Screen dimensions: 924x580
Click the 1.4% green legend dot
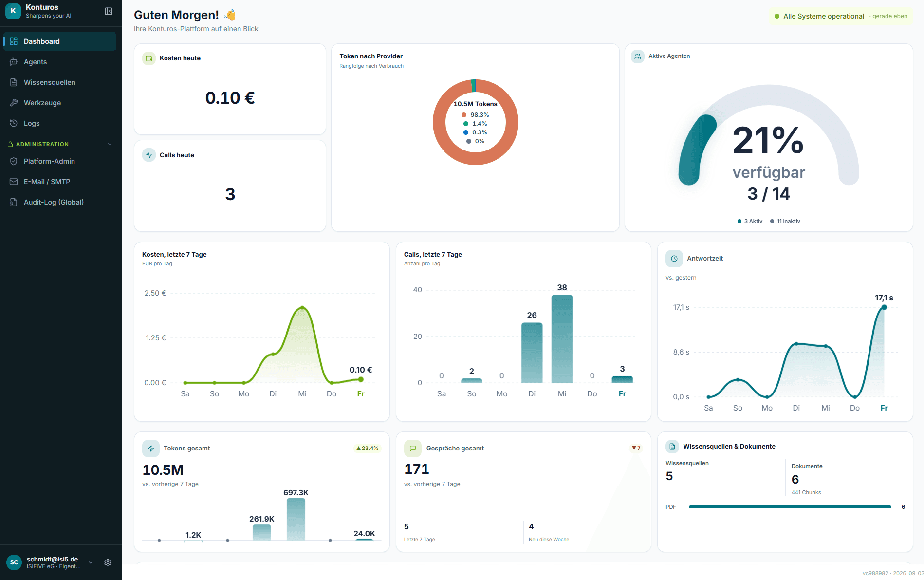[466, 124]
